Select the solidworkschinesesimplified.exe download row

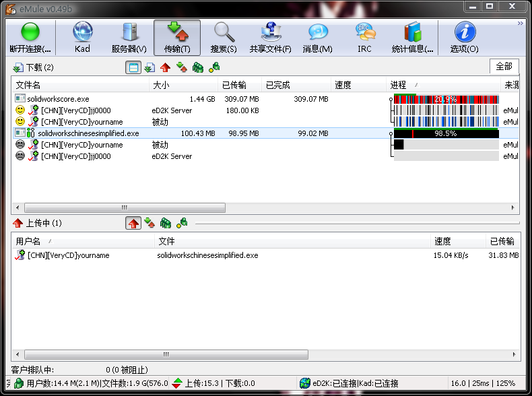click(265, 133)
